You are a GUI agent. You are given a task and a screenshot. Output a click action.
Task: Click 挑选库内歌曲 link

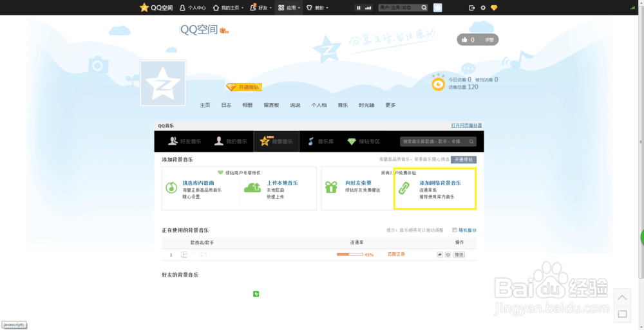coord(198,183)
